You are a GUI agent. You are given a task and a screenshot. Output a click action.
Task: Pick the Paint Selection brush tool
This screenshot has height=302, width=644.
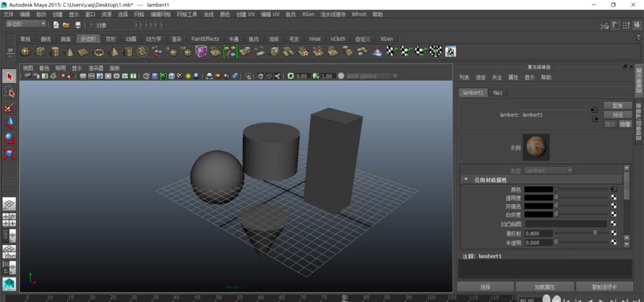(10, 108)
